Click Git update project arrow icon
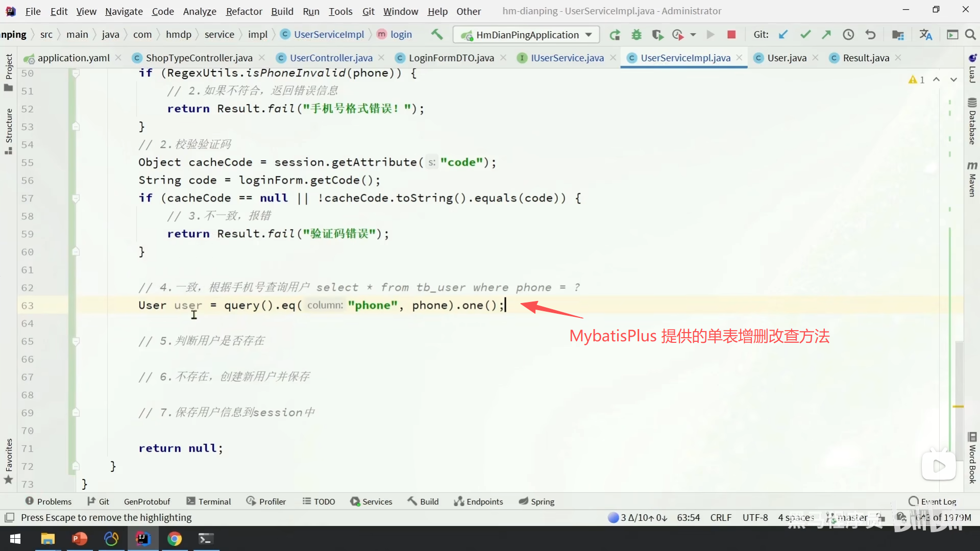 pos(783,35)
